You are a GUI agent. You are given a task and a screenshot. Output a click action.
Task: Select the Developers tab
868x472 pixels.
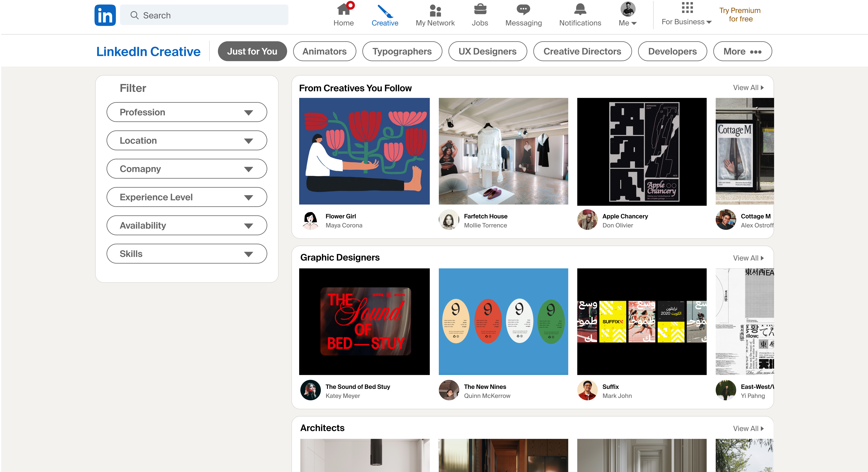pyautogui.click(x=672, y=51)
